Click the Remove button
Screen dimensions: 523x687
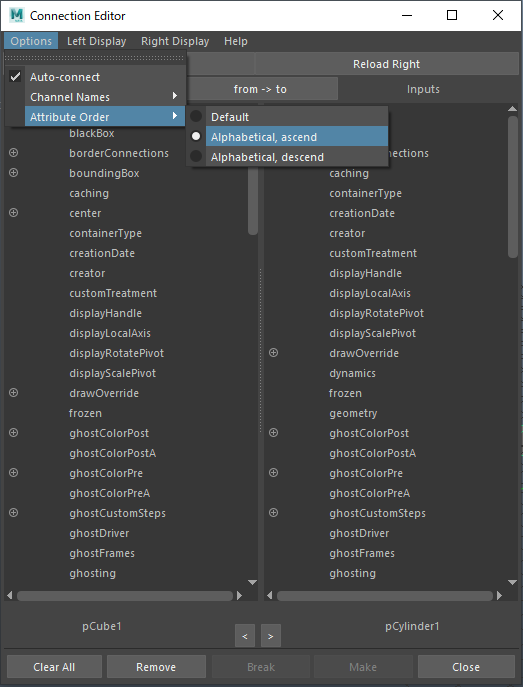[156, 667]
